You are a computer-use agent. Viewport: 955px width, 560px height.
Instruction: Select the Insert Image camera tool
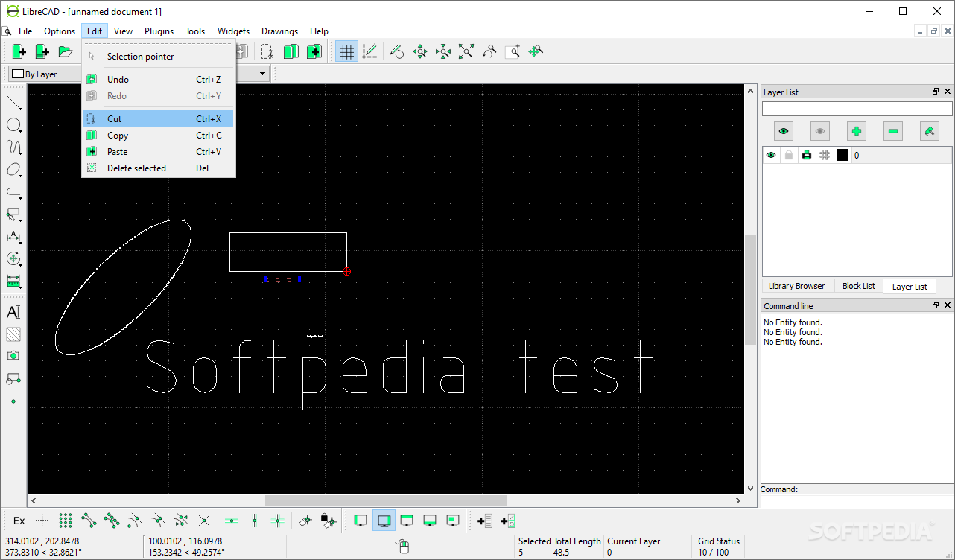(x=13, y=357)
